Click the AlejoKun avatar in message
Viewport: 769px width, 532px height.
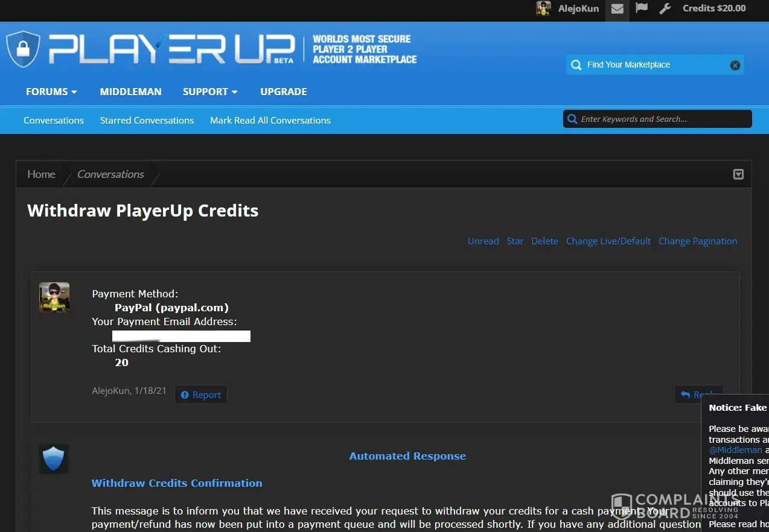tap(54, 297)
